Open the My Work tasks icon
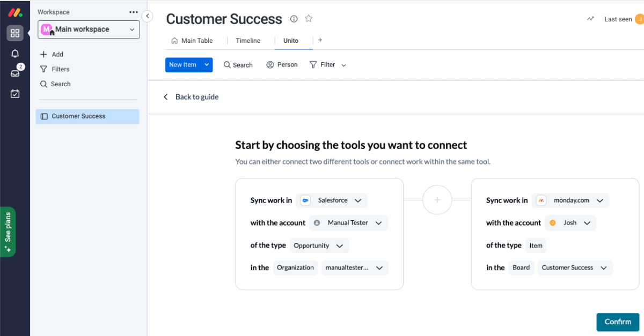 coord(14,93)
